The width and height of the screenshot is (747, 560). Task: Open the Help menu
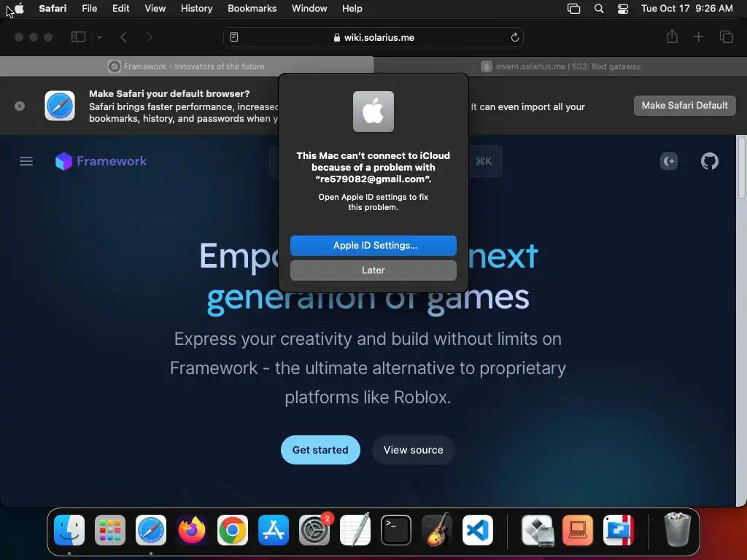click(x=352, y=8)
